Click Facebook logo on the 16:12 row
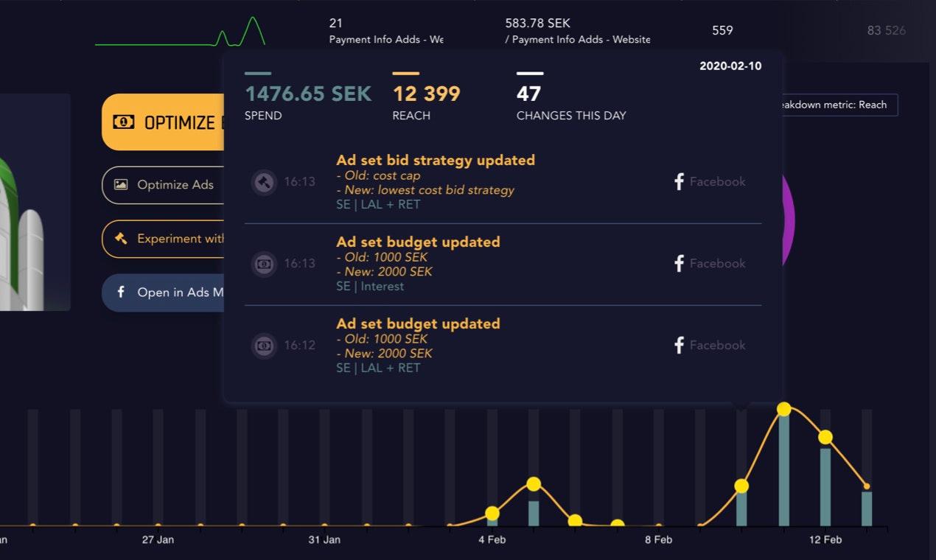This screenshot has height=560, width=936. (x=680, y=345)
